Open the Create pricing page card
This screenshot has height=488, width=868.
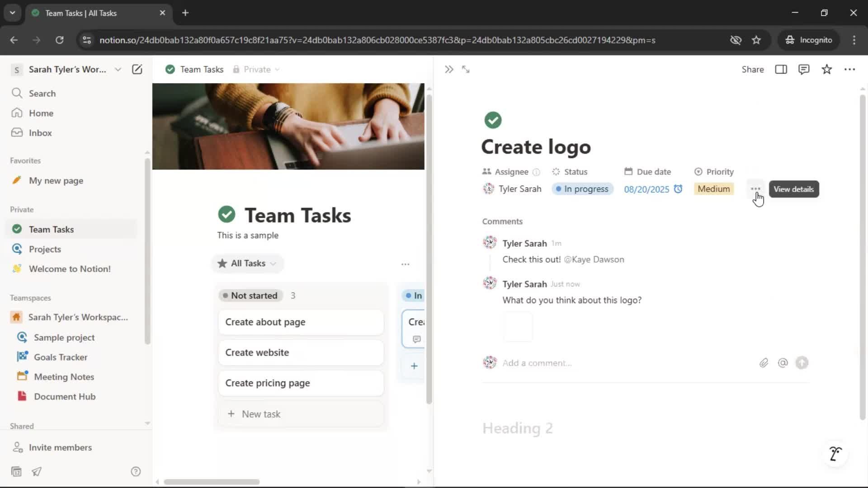(x=301, y=383)
